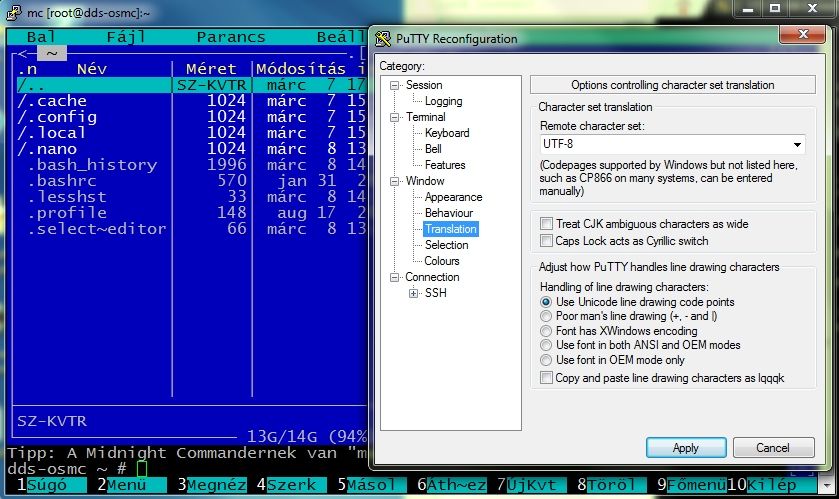Collapse the Terminal tree node
Image resolution: width=839 pixels, height=499 pixels.
point(394,117)
